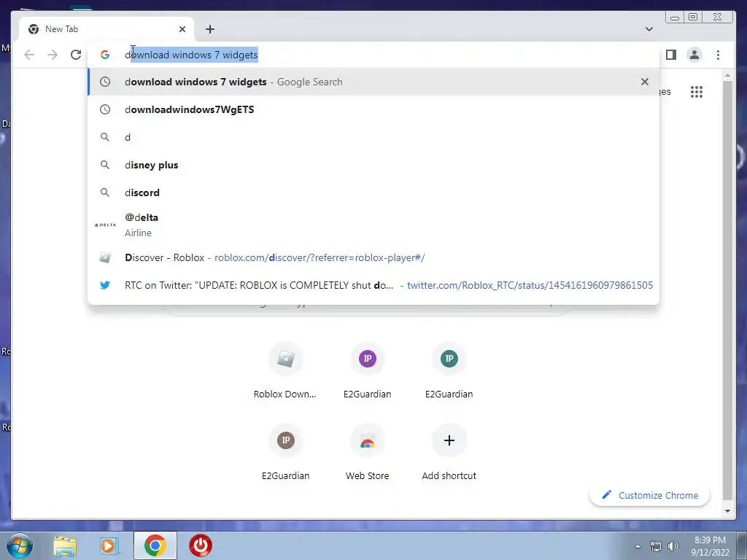Open the volume speaker tray icon
The height and width of the screenshot is (560, 747).
(x=673, y=546)
